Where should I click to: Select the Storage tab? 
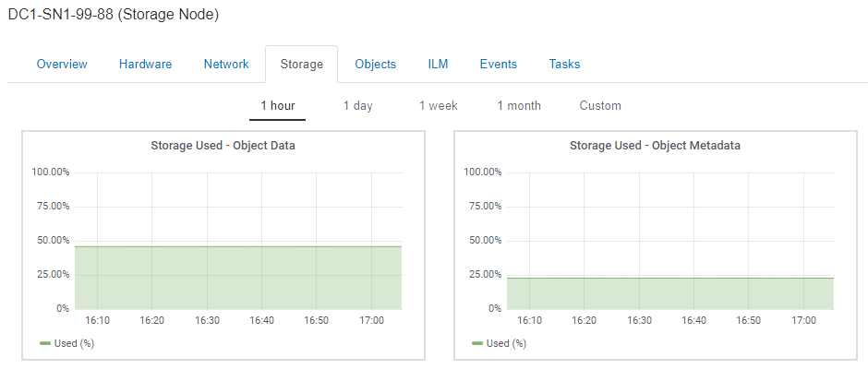pyautogui.click(x=301, y=65)
